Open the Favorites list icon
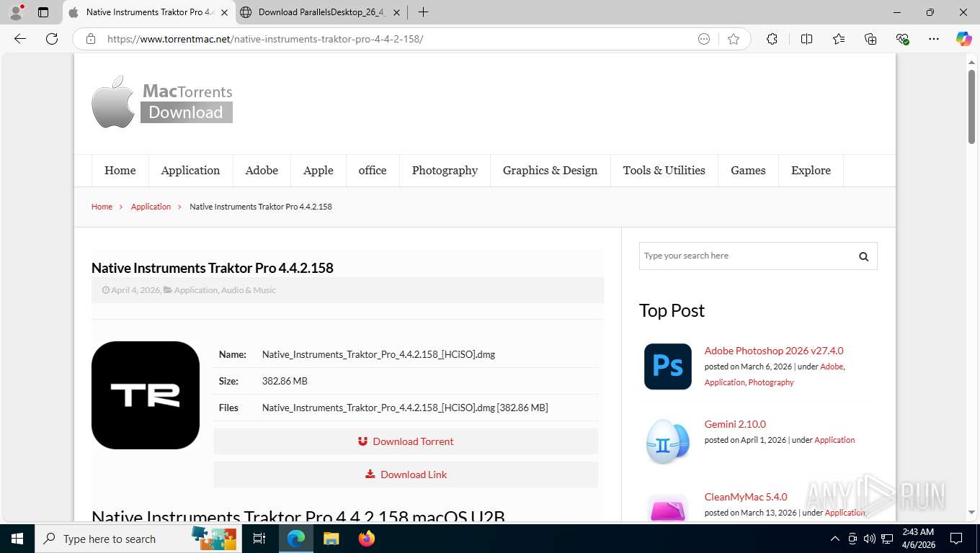Viewport: 980px width, 553px height. click(x=839, y=39)
